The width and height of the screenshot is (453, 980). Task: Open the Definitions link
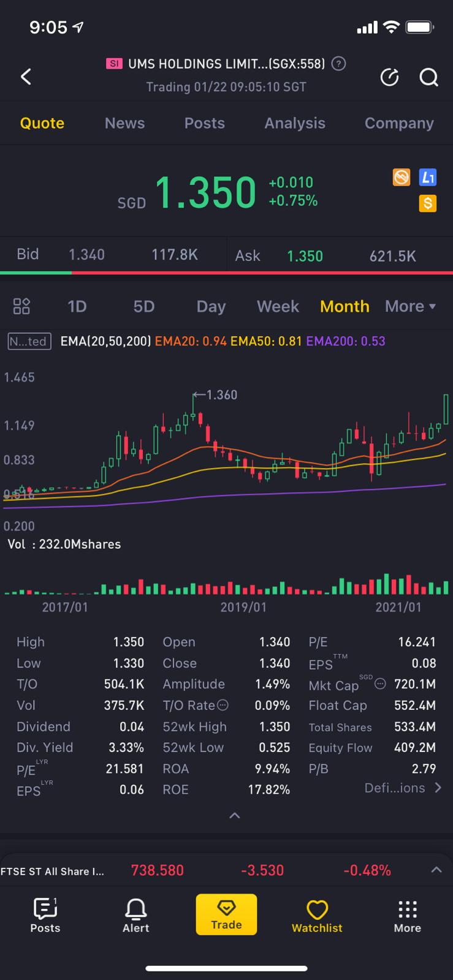[x=403, y=788]
